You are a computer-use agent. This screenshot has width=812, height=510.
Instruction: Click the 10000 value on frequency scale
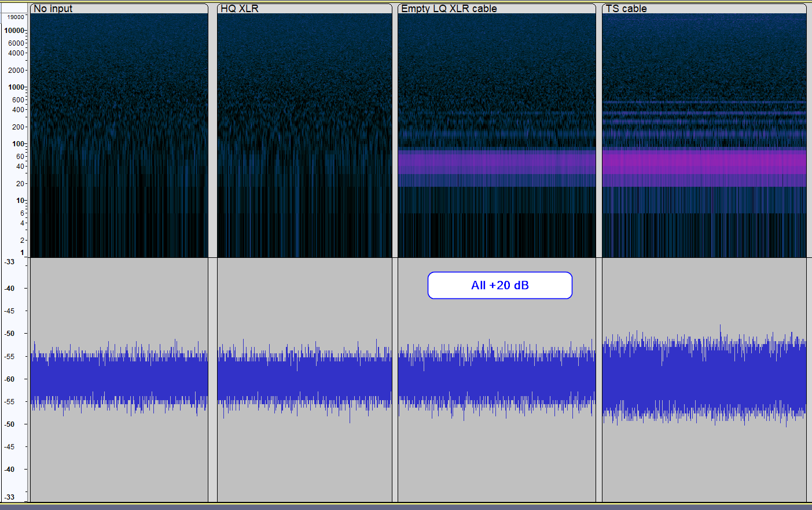click(x=14, y=31)
